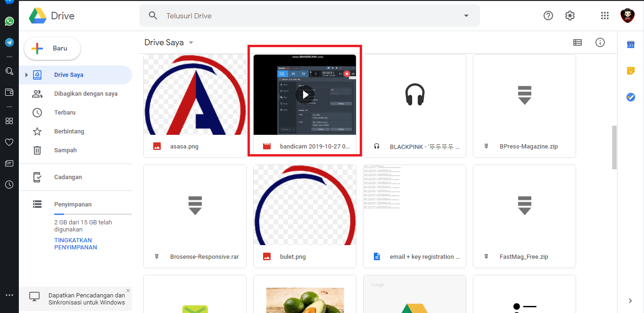
Task: Click bandicam 2019-10-27 file name
Action: (x=315, y=147)
